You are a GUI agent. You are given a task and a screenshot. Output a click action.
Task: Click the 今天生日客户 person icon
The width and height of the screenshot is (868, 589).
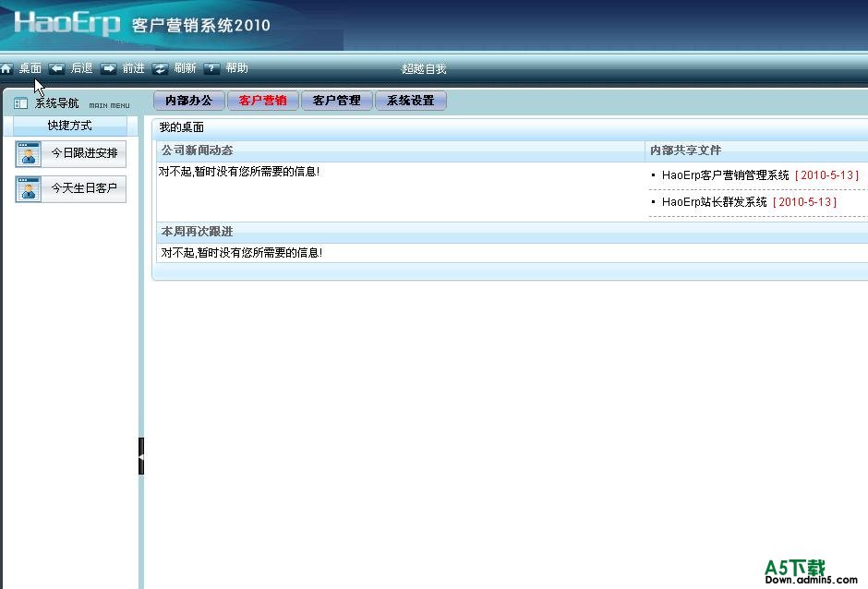[29, 189]
